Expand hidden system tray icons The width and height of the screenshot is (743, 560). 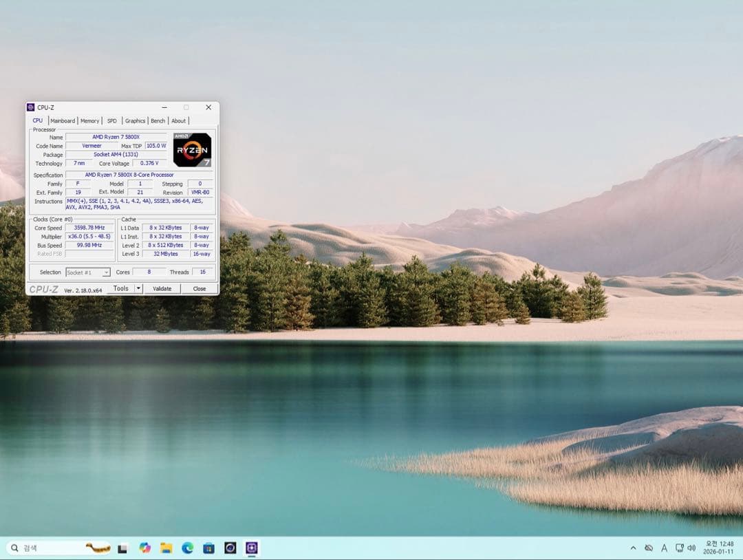click(x=633, y=548)
